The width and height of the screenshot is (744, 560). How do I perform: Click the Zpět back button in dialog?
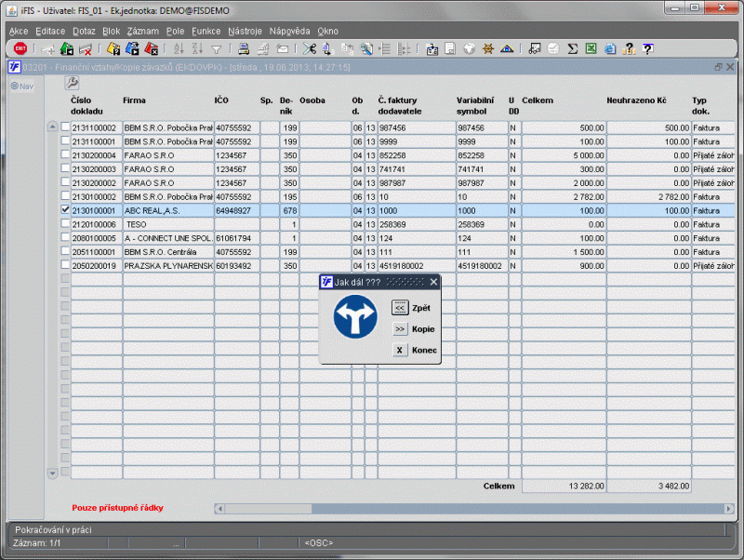pyautogui.click(x=400, y=308)
